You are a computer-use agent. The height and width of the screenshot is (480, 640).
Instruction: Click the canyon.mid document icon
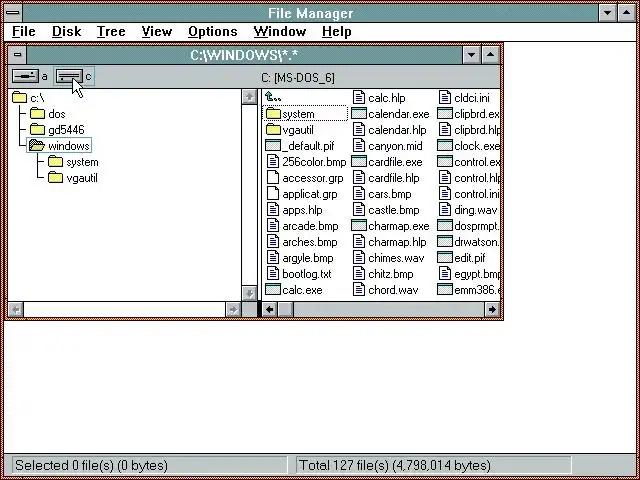pyautogui.click(x=359, y=146)
